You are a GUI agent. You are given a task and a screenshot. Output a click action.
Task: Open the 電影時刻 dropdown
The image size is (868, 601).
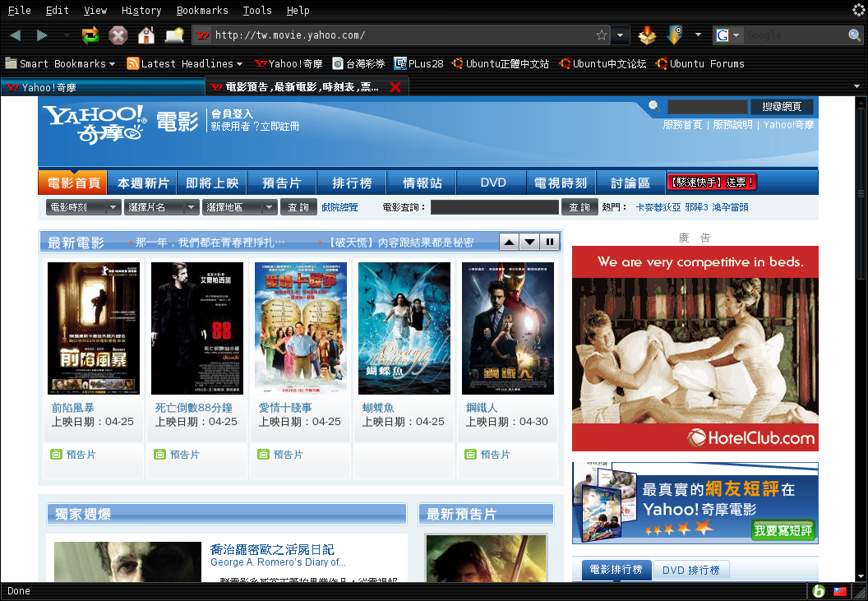pos(84,207)
